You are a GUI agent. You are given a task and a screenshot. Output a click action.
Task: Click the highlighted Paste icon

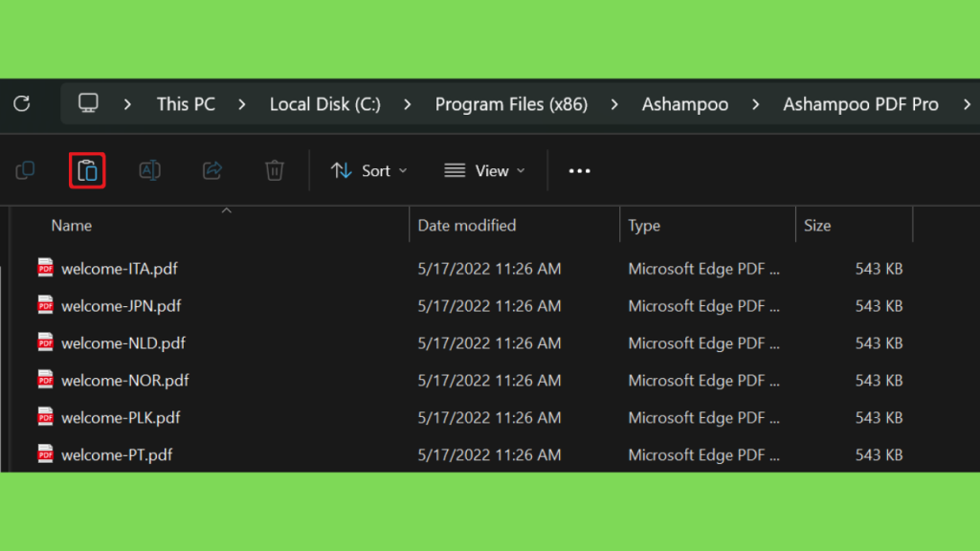(87, 170)
